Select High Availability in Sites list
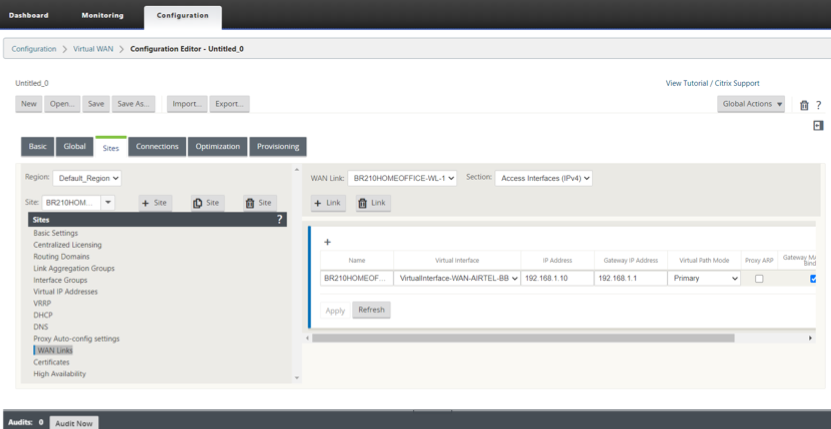This screenshot has width=831, height=429. point(59,374)
